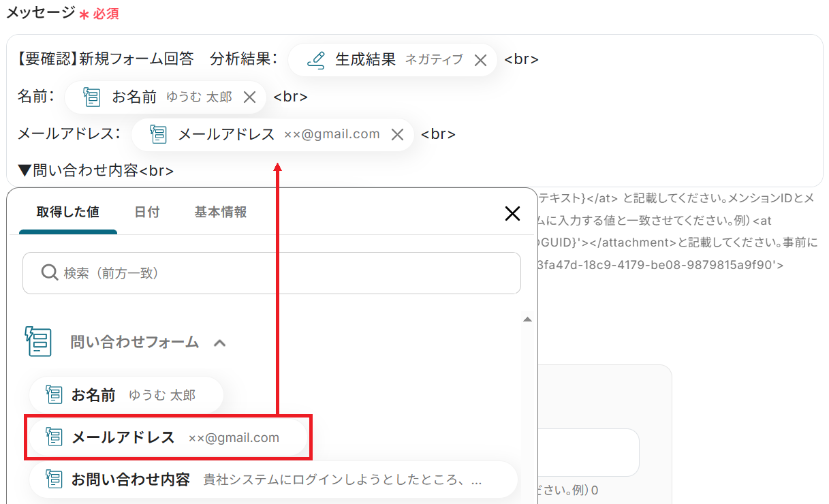Viewport: 829px width, 504px height.
Task: Click the pen icon on 生成結果 chip
Action: [315, 60]
